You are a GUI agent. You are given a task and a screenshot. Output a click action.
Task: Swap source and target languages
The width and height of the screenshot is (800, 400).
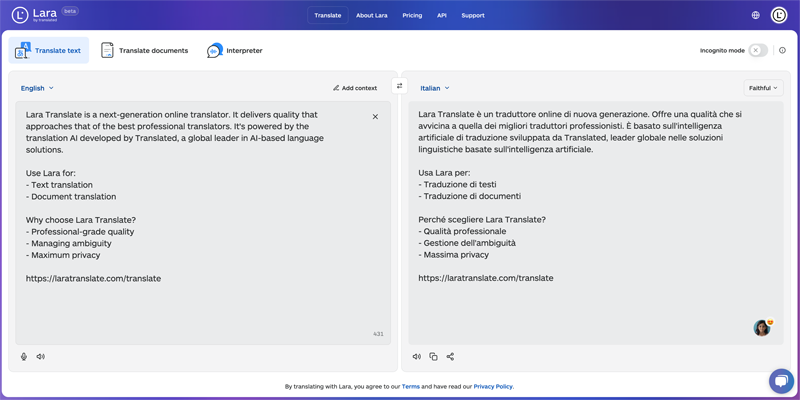point(400,87)
